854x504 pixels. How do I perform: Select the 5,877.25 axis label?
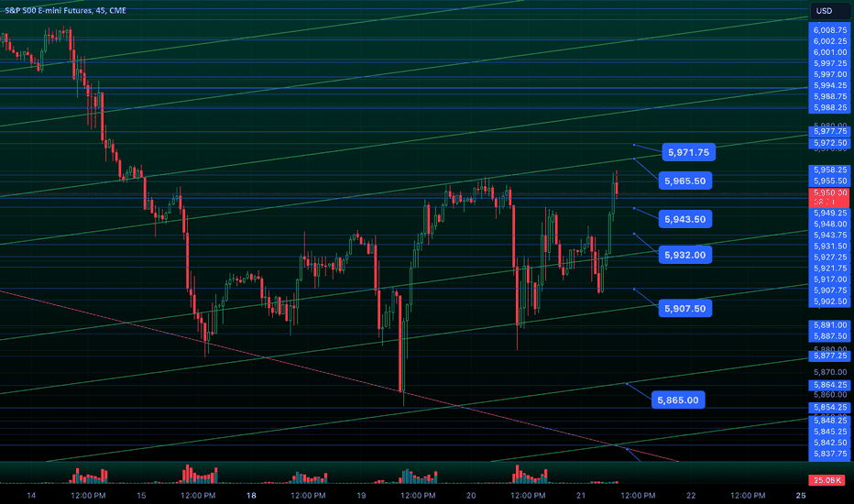coord(830,356)
